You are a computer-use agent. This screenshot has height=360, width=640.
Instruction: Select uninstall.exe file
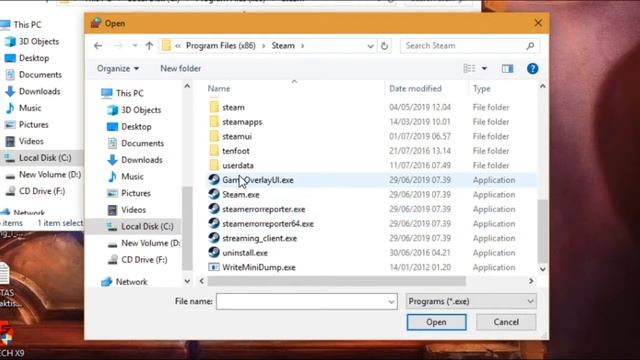pyautogui.click(x=245, y=253)
